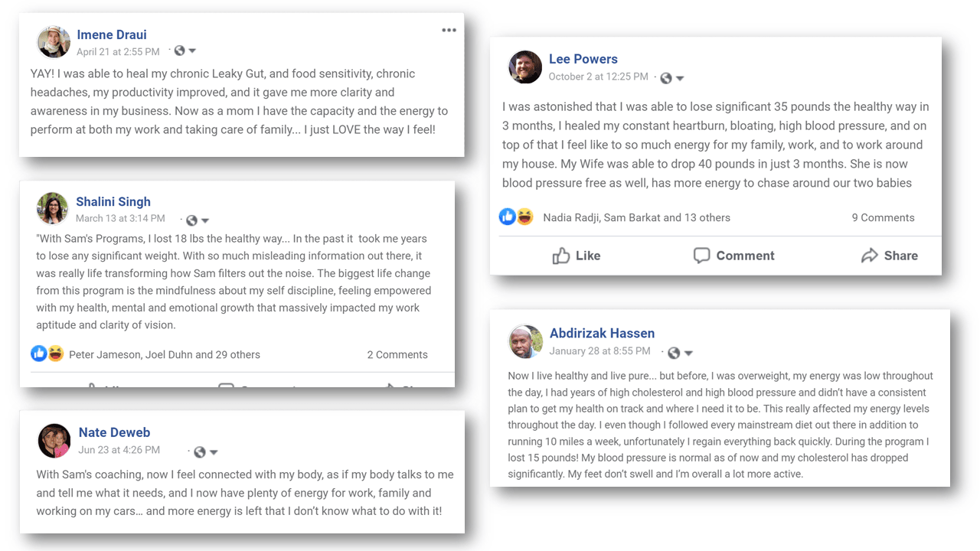This screenshot has height=551, width=980.
Task: Click the globe privacy icon on Abdirizak Hassen's post
Action: (x=674, y=353)
